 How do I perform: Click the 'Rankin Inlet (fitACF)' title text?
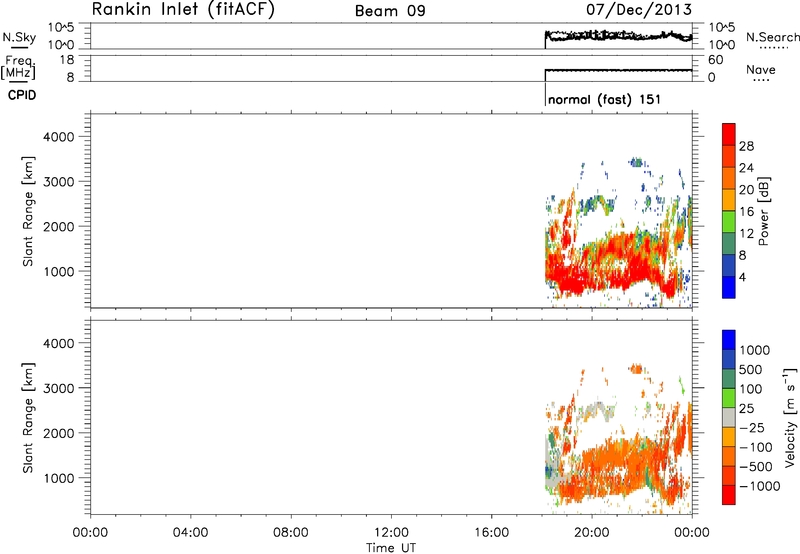[183, 9]
